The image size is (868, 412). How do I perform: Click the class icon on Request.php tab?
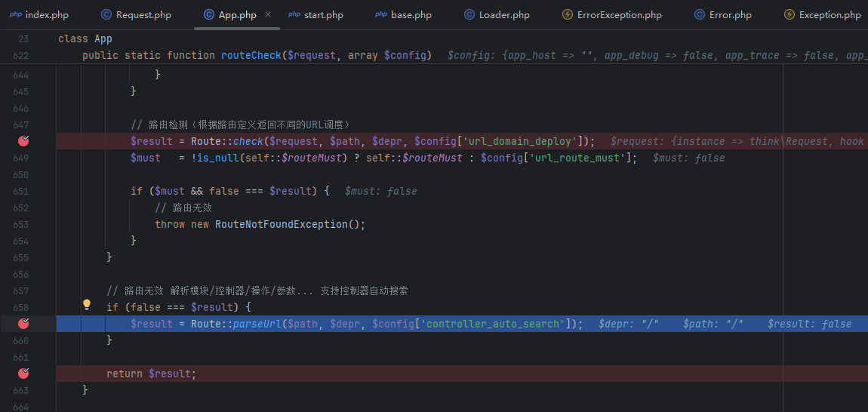tap(106, 15)
